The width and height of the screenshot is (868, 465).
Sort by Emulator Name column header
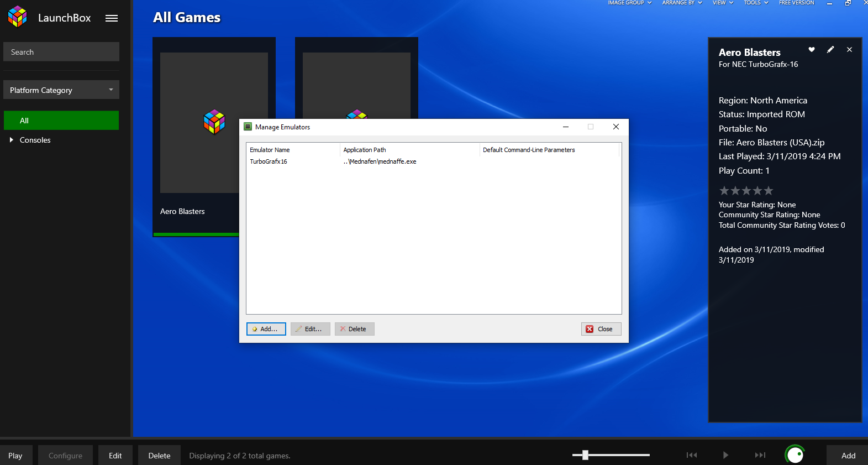pos(293,150)
